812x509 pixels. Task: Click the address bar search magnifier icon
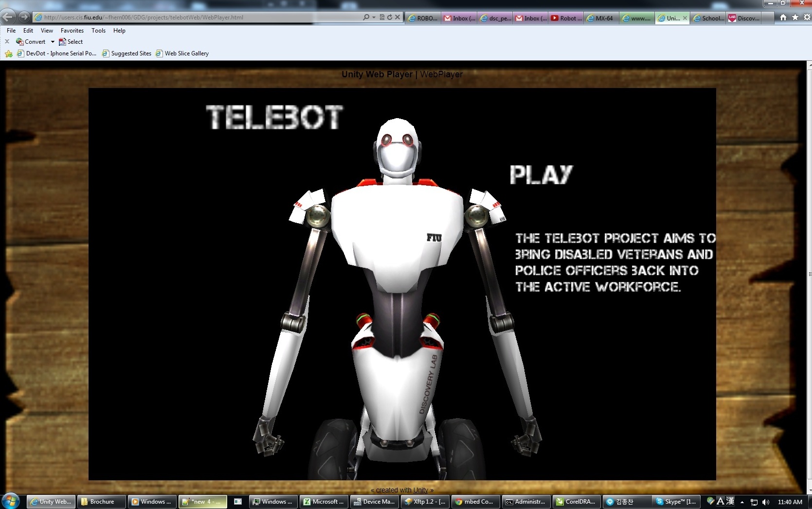tap(366, 17)
